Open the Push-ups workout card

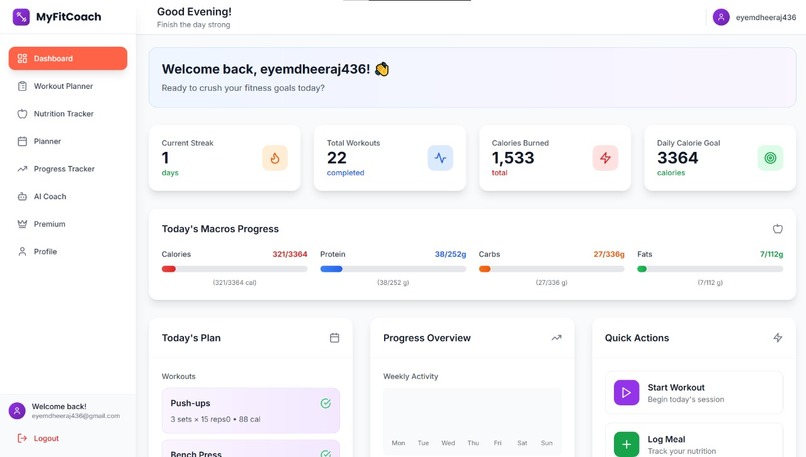click(251, 410)
